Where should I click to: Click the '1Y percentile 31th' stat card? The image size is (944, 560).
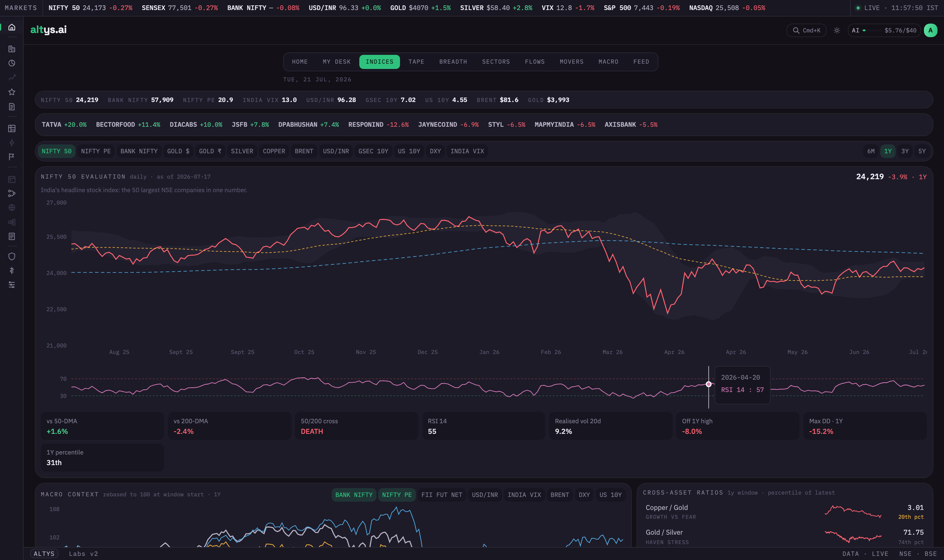click(102, 457)
